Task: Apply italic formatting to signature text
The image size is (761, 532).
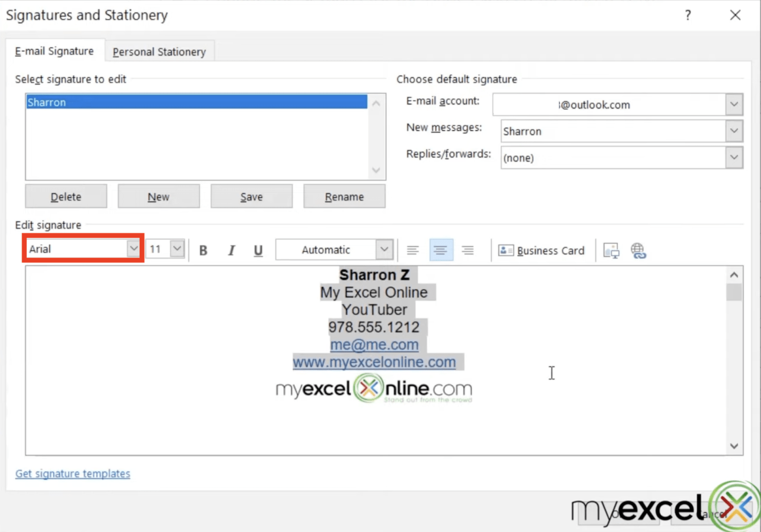Action: [231, 250]
